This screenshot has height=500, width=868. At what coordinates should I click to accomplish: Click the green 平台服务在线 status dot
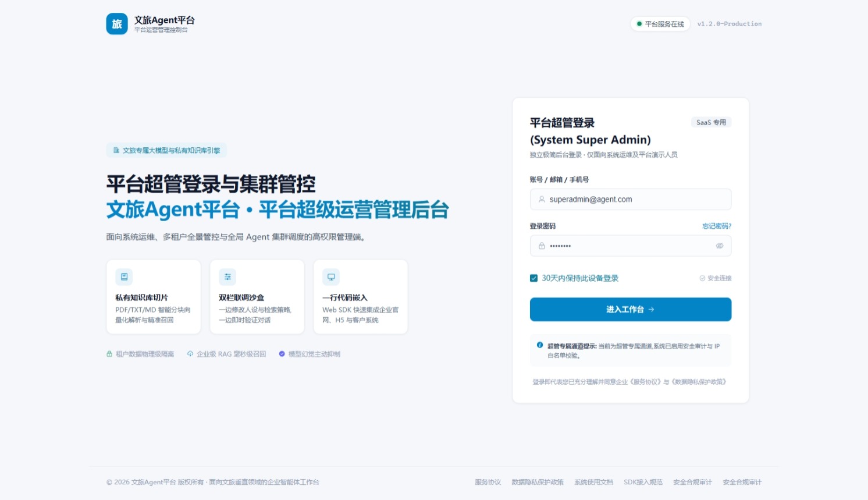[x=639, y=24]
